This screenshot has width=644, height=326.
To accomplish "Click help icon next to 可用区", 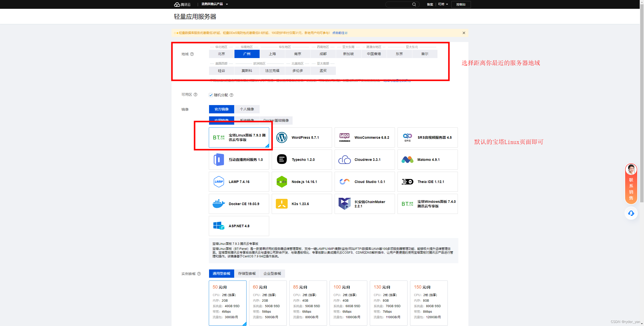I will [195, 95].
